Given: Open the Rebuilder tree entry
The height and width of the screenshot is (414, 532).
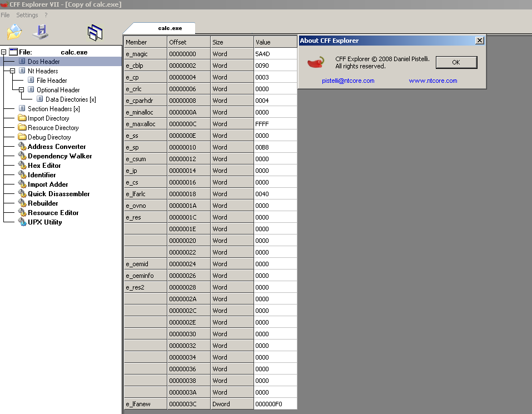Looking at the screenshot, I should coord(43,204).
